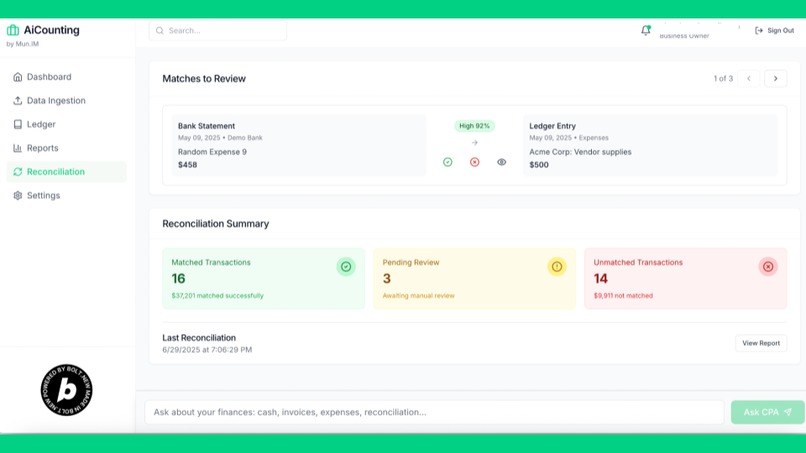The height and width of the screenshot is (453, 806).
Task: Click the by Mun.IM subtitle
Action: coord(23,44)
